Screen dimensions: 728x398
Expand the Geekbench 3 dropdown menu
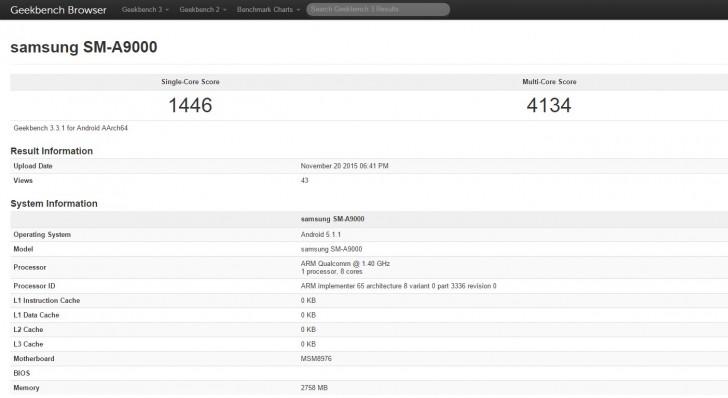pos(145,9)
